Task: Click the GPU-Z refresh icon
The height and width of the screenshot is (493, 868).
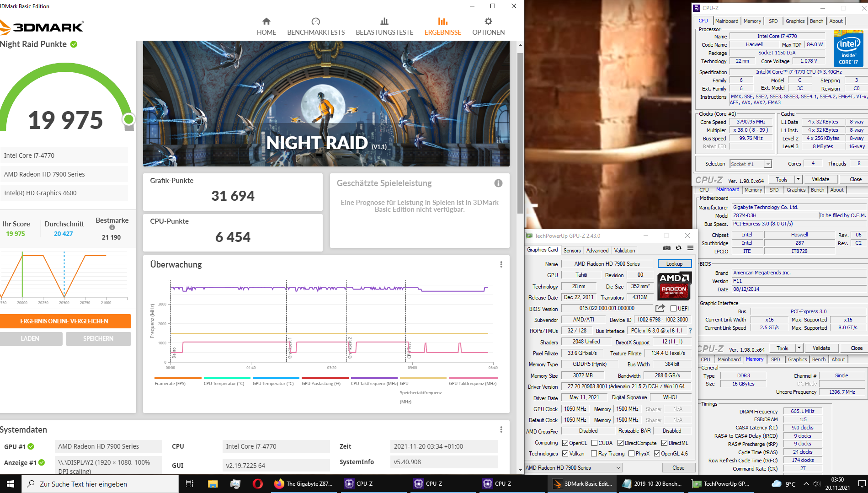Action: click(679, 248)
